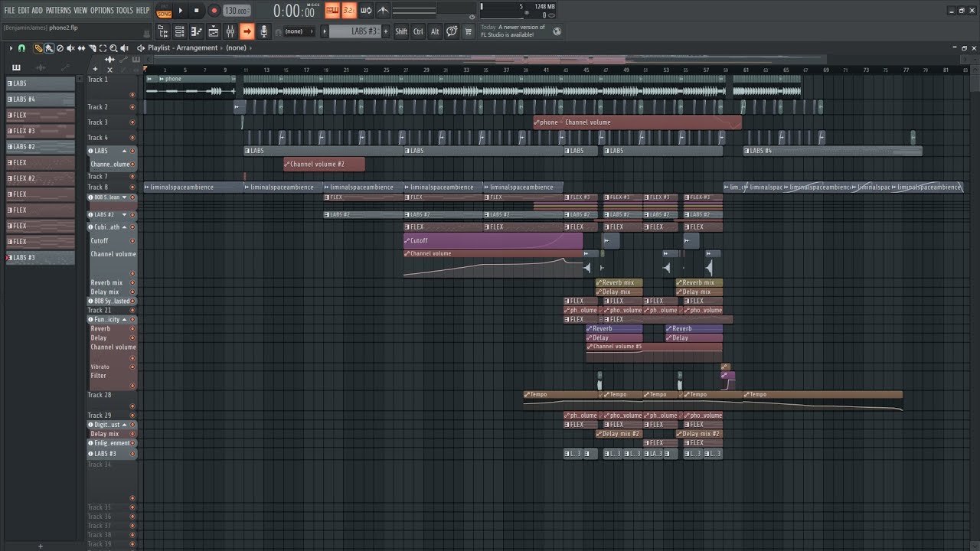Select the Cutoff automation clip
980x551 pixels.
(x=493, y=240)
